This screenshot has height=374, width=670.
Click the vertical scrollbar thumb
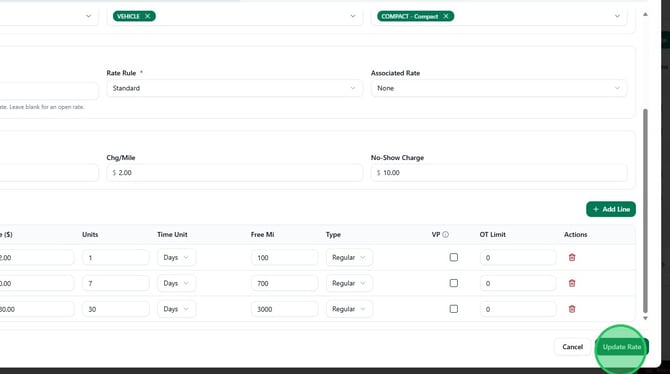[645, 210]
